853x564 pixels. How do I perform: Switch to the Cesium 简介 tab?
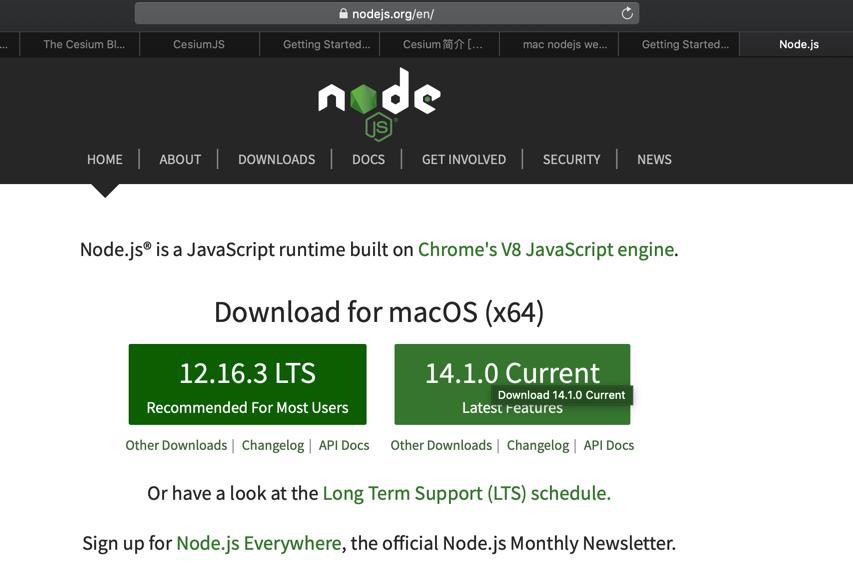point(440,45)
